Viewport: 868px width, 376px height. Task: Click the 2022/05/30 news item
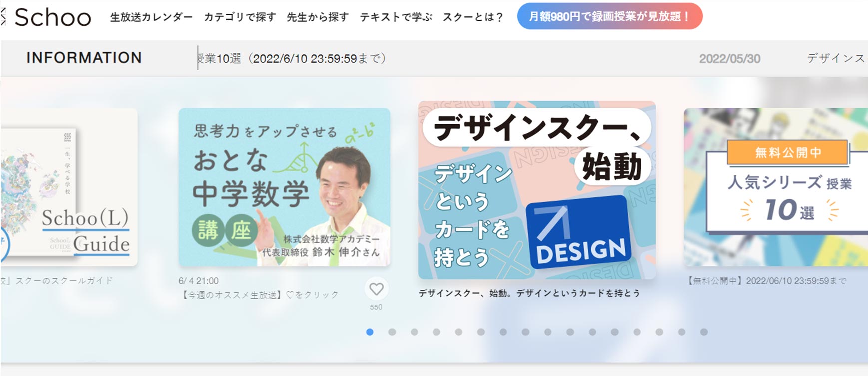(x=730, y=59)
